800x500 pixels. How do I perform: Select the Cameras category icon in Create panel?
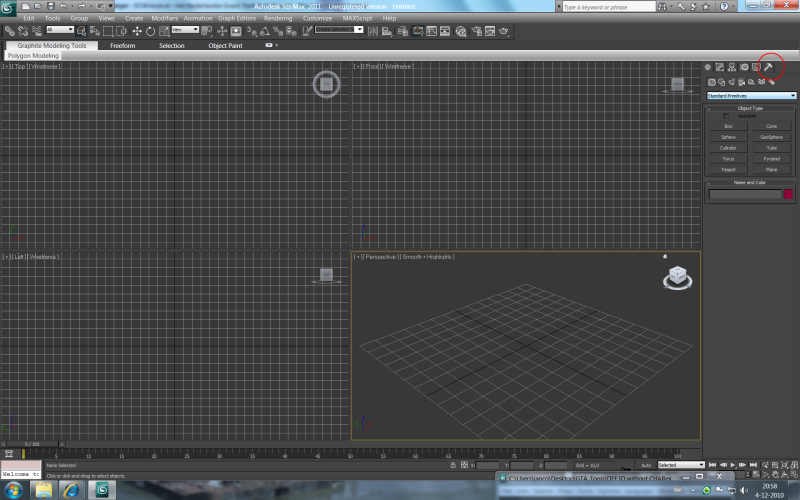point(741,82)
